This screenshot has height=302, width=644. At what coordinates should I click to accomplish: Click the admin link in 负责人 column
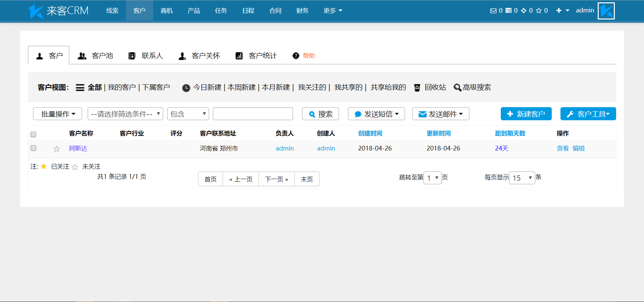click(x=285, y=148)
